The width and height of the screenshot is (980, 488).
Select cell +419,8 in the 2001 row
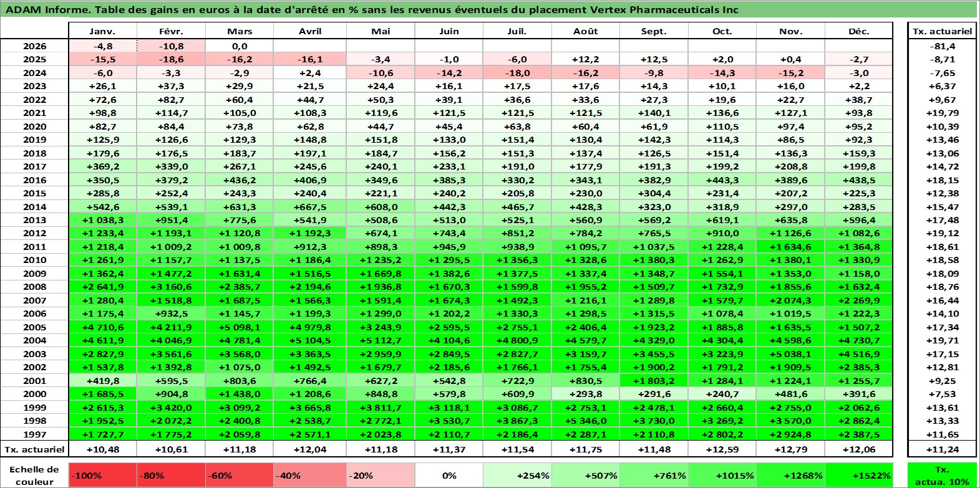(102, 381)
